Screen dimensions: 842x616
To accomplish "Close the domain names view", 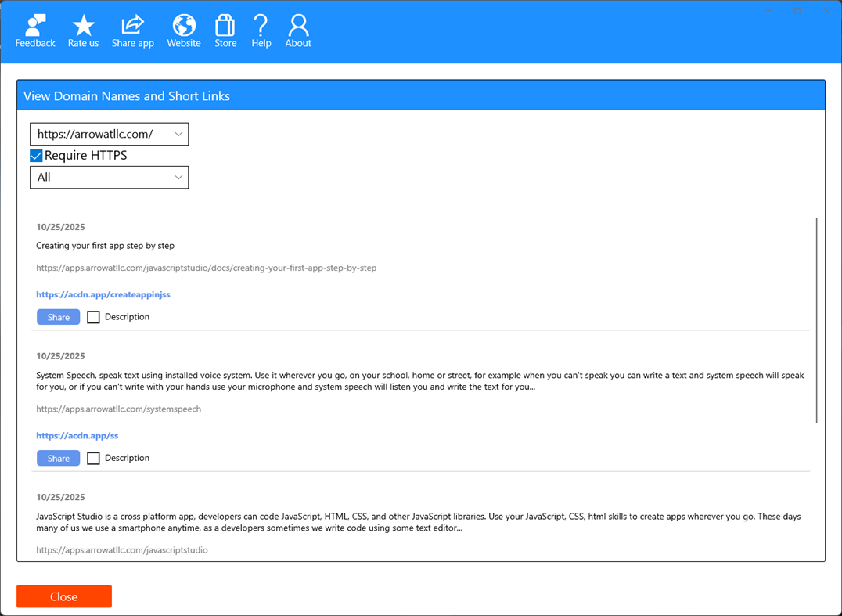I will click(x=63, y=596).
